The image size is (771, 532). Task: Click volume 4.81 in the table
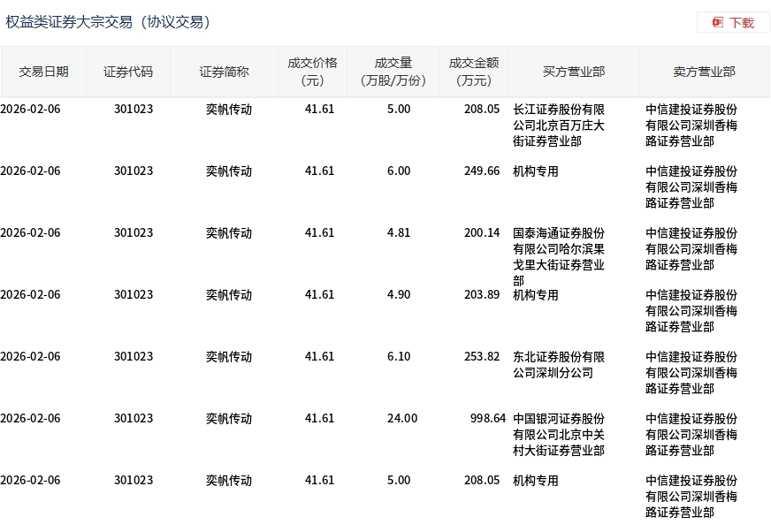pos(398,233)
